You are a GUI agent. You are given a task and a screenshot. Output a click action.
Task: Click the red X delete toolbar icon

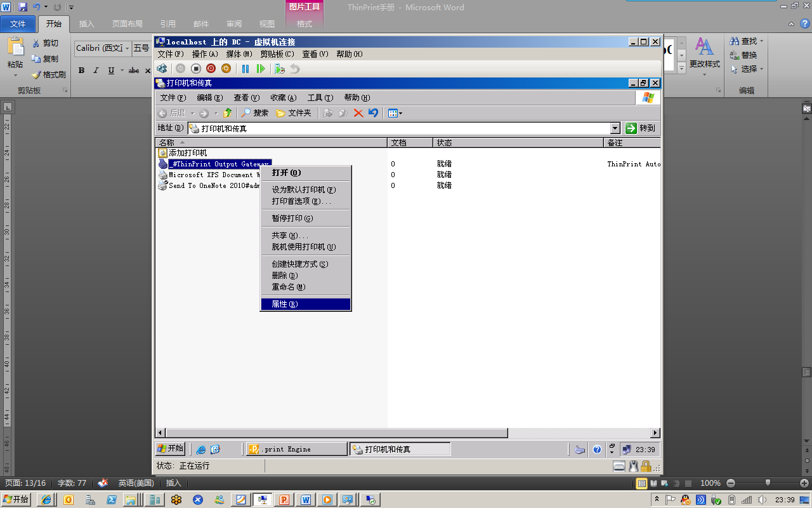point(358,113)
